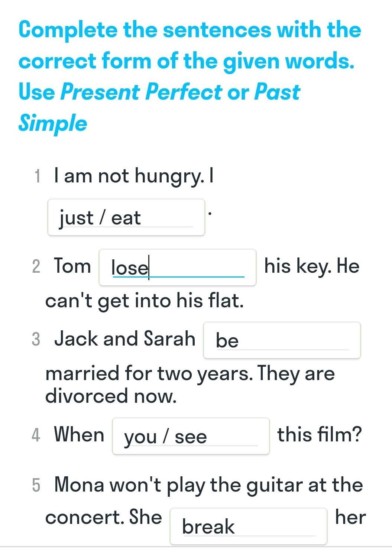Click the text "concert. She"
Screen dimensions: 392x551
tap(104, 517)
